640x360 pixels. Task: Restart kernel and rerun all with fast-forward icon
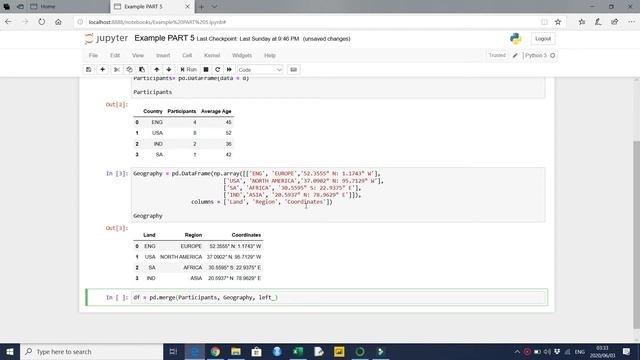[229, 70]
